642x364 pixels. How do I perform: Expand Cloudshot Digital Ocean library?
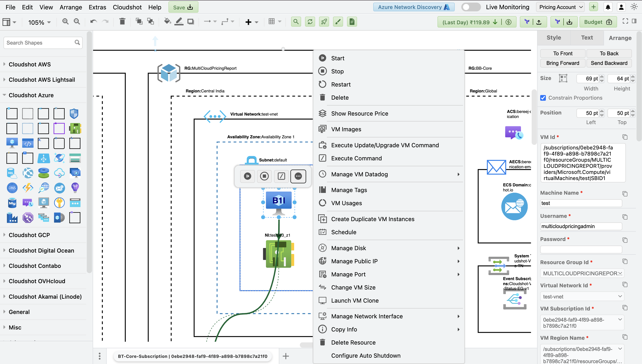pos(41,251)
